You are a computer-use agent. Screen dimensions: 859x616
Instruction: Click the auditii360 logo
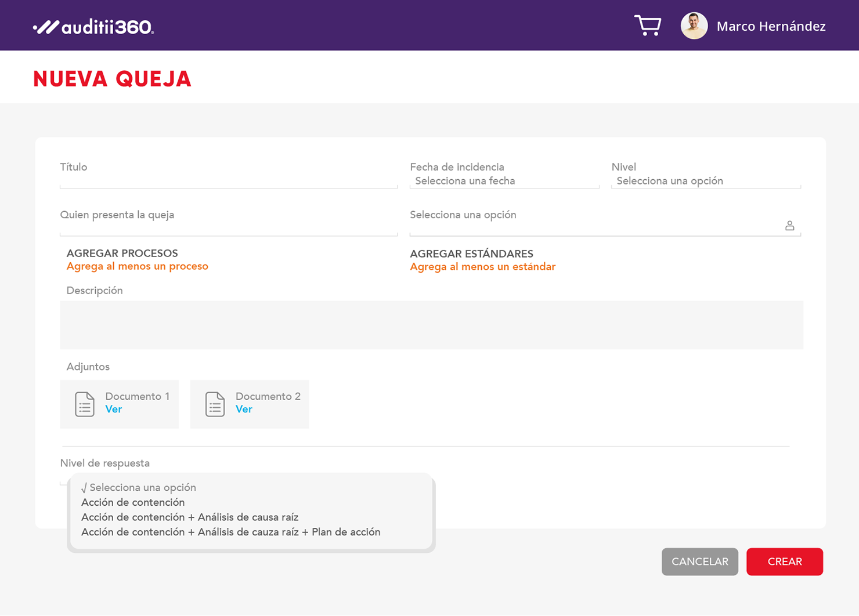point(93,27)
